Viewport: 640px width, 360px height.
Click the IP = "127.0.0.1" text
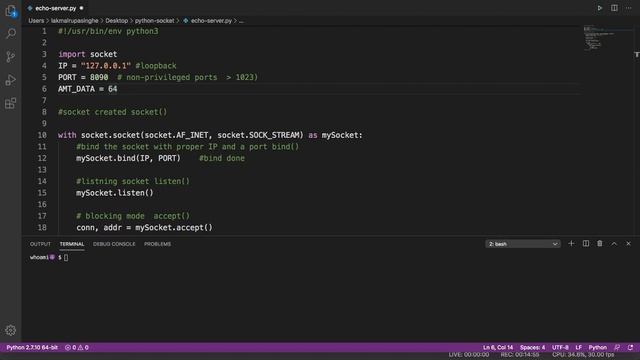[94, 66]
